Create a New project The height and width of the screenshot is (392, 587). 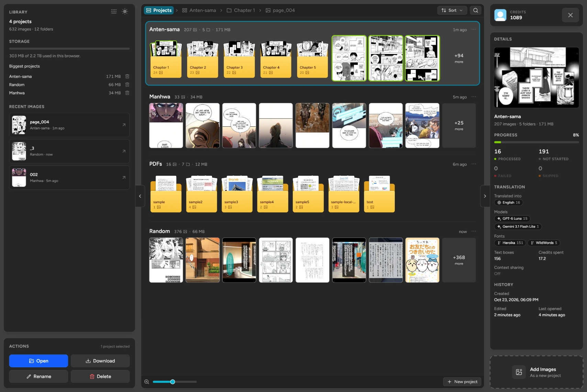(462, 382)
